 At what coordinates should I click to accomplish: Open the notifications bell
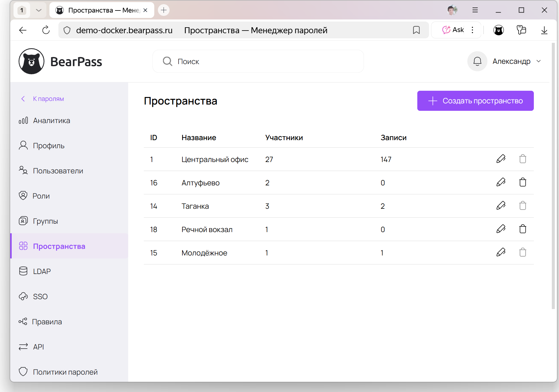[x=477, y=61]
